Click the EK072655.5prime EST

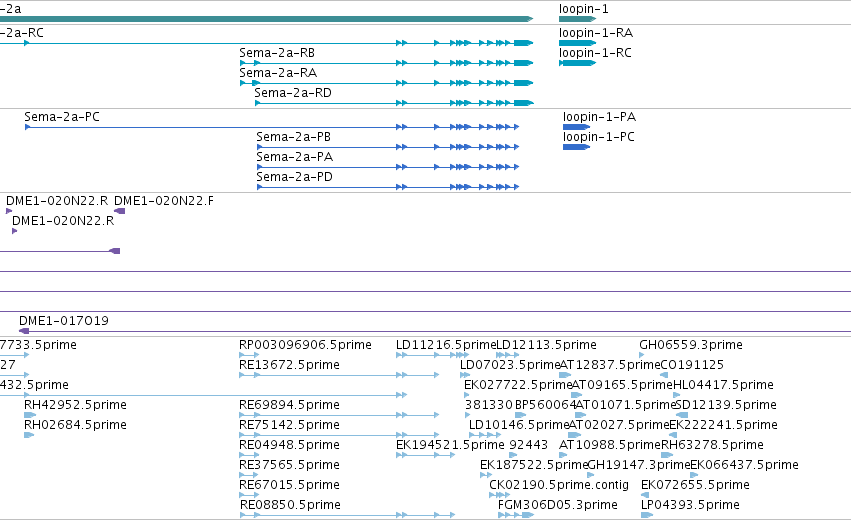645,496
